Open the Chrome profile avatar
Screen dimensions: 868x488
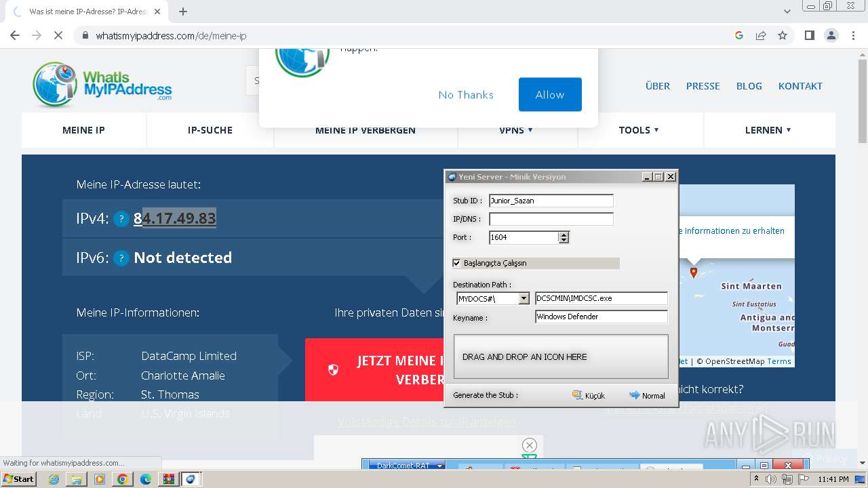click(831, 35)
